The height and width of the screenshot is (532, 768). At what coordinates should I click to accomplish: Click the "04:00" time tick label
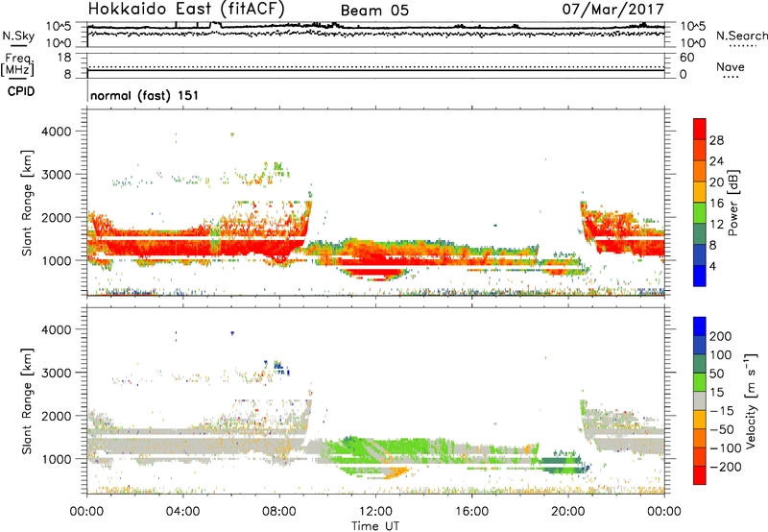(182, 512)
